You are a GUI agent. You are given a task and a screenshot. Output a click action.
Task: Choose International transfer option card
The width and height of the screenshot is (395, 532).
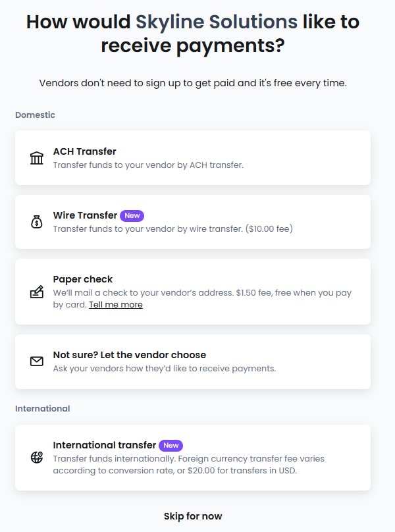tap(193, 458)
